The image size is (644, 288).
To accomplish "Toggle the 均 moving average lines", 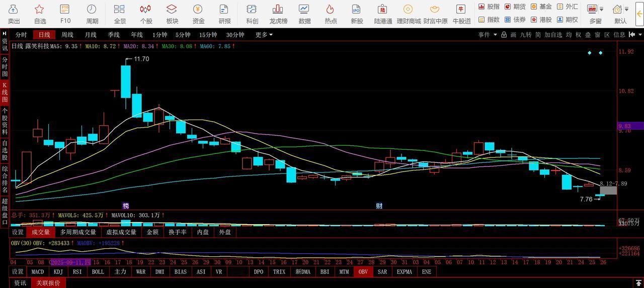I will click(x=569, y=35).
